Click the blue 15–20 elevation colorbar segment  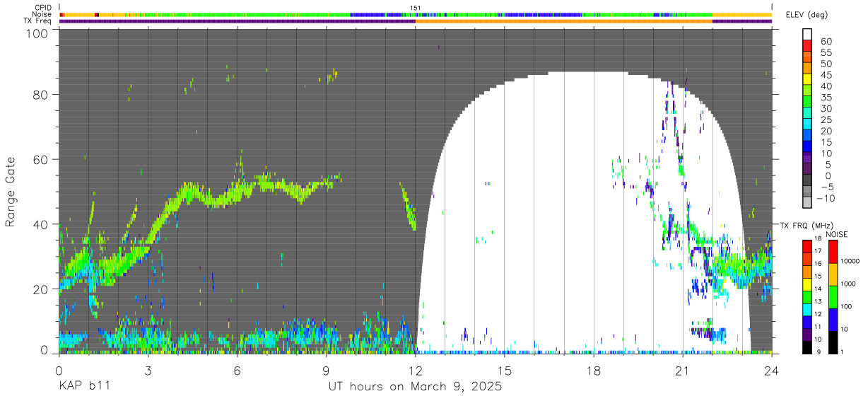coord(807,136)
